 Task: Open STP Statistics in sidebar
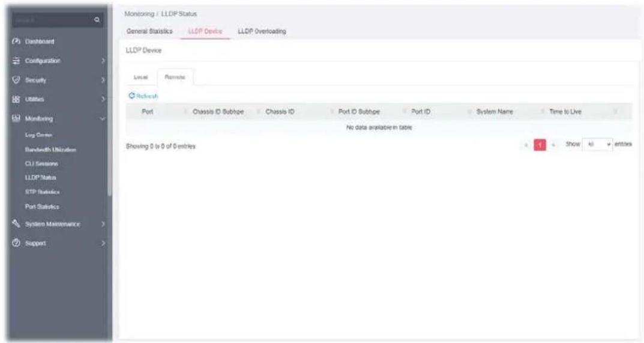tap(42, 192)
